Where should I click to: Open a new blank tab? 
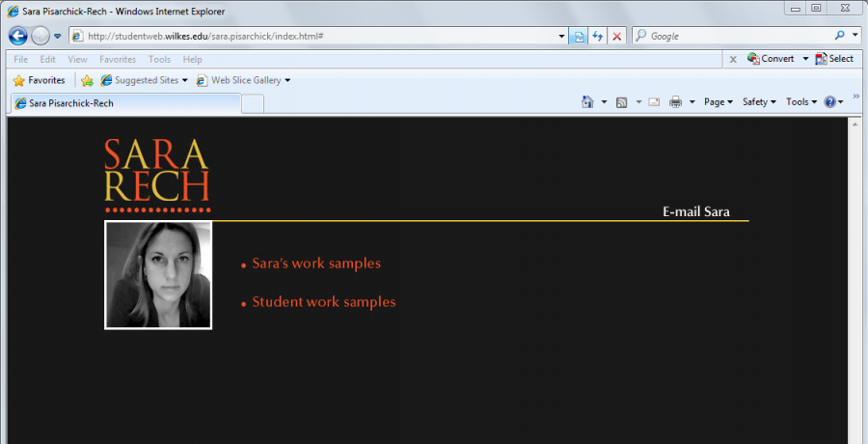point(253,103)
